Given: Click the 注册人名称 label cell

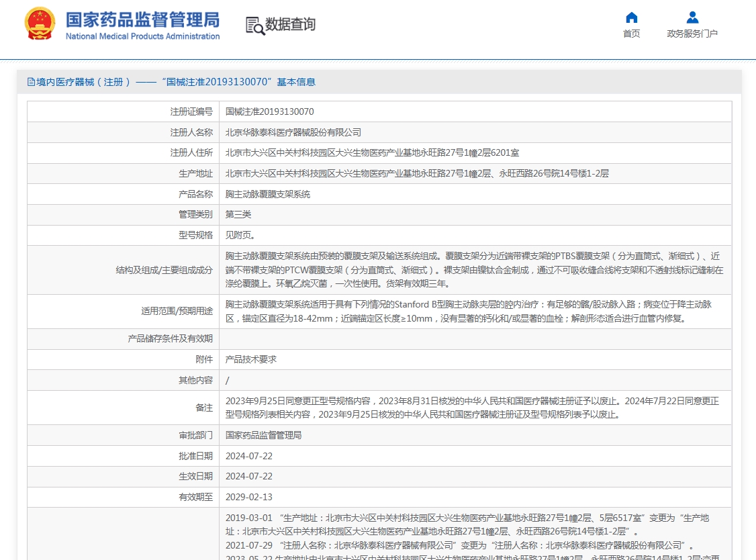Looking at the screenshot, I should [124, 132].
